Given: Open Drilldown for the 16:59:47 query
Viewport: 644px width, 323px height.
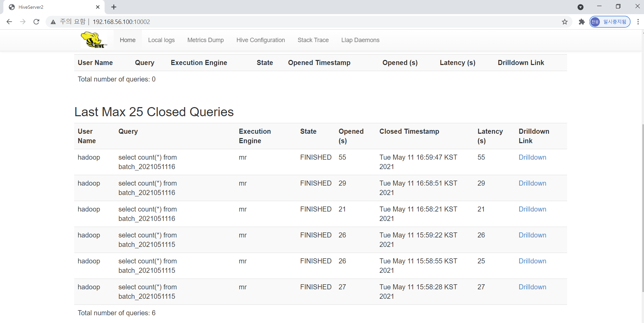Looking at the screenshot, I should (x=532, y=157).
